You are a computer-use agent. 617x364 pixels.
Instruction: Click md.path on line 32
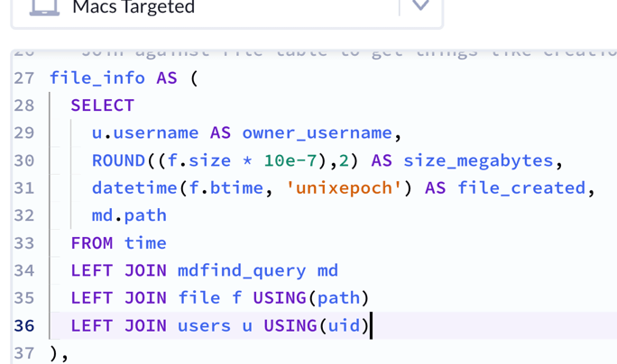click(129, 215)
